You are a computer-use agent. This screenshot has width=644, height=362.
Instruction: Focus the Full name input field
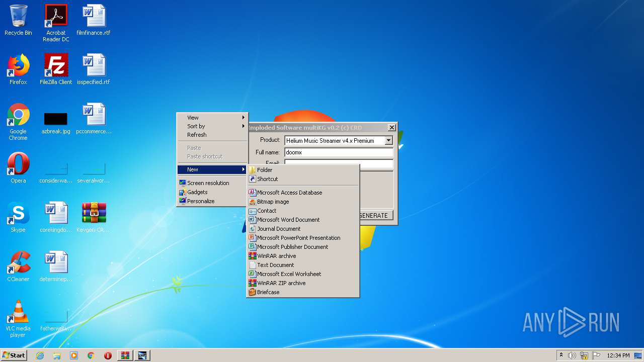[339, 152]
